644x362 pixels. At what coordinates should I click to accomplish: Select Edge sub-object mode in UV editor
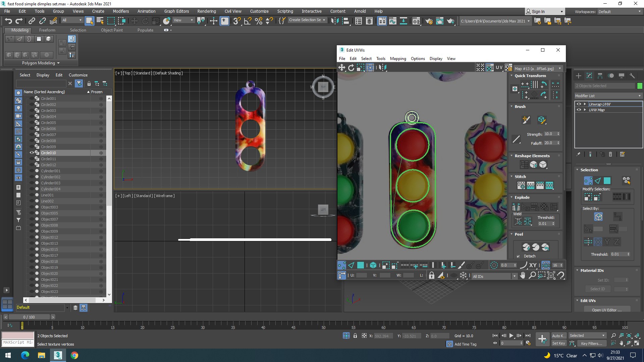pyautogui.click(x=351, y=265)
